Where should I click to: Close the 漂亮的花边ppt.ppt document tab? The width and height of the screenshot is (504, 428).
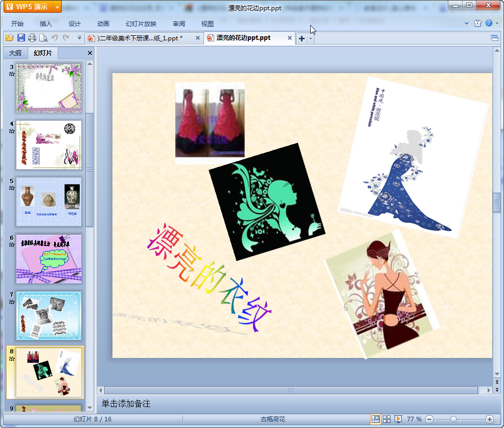coord(290,38)
